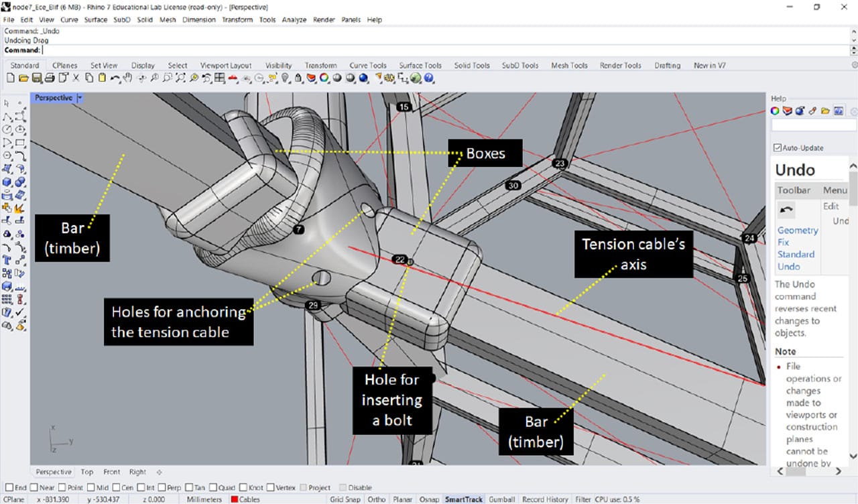Viewport: 858px width, 504px height.
Task: Click the Undo arrow in Standard toolbar
Action: tap(115, 78)
